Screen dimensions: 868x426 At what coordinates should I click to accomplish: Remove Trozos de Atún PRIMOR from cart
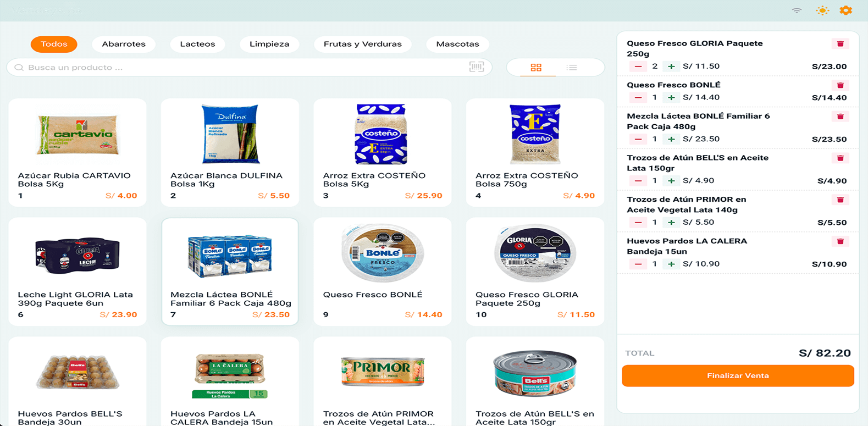click(840, 200)
